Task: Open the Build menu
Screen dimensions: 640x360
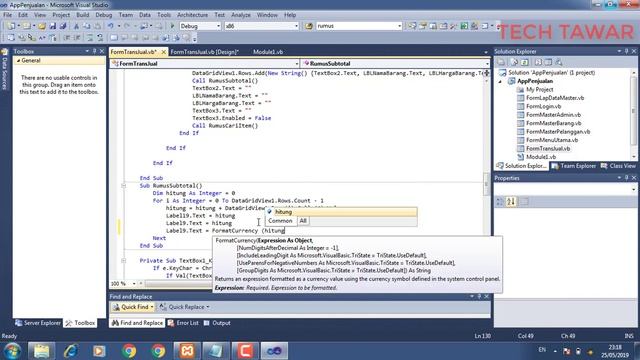Action: point(82,15)
